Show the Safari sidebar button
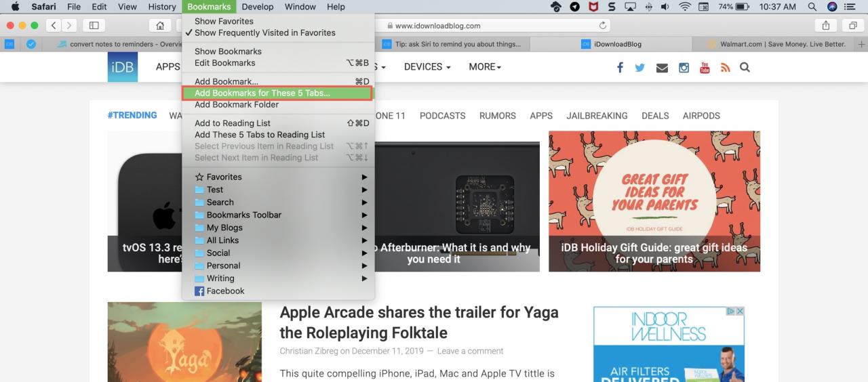Image resolution: width=868 pixels, height=382 pixels. click(x=94, y=26)
